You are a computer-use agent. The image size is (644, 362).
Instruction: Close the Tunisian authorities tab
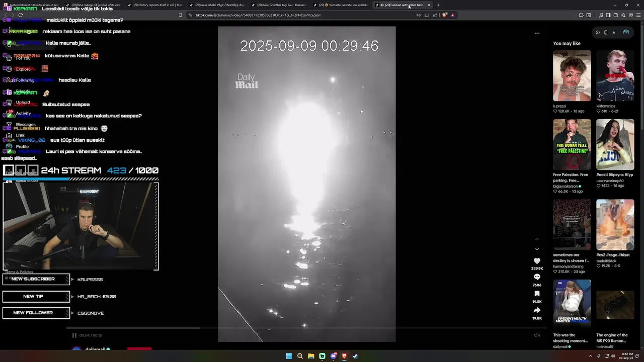pos(429,5)
